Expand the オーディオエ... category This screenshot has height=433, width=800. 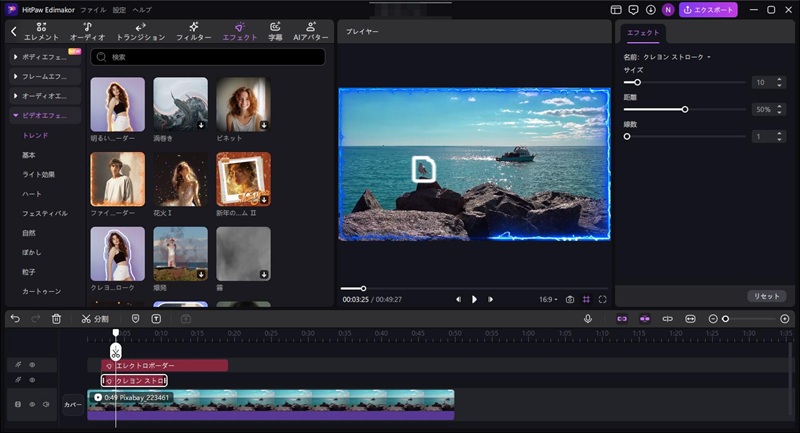click(45, 96)
